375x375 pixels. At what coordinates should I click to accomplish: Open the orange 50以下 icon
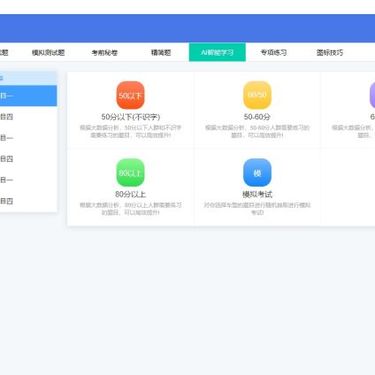point(130,95)
